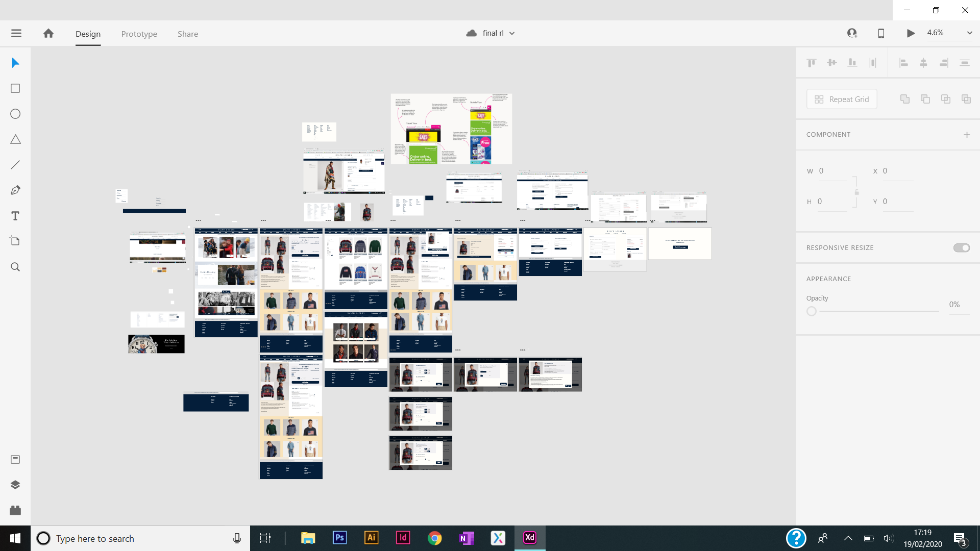Toggle the width-height lock icon
980x551 pixels.
click(x=856, y=192)
